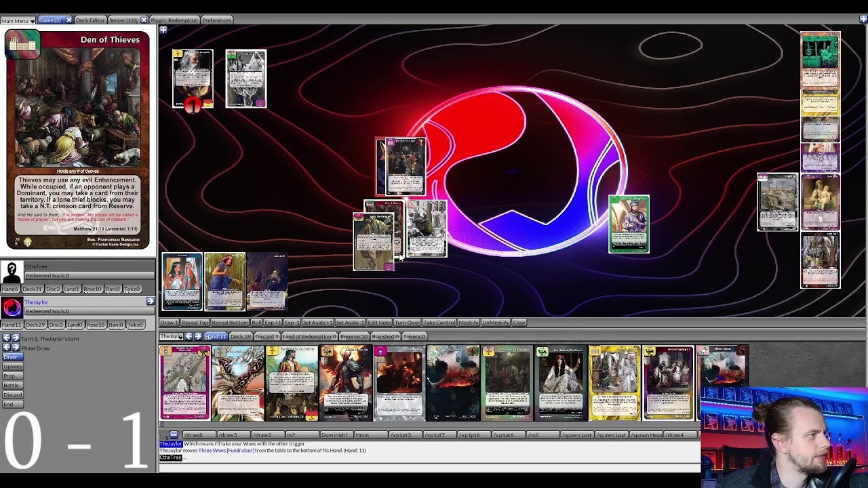The width and height of the screenshot is (868, 488).
Task: Open the Main Menu dropdown
Action: [x=18, y=21]
